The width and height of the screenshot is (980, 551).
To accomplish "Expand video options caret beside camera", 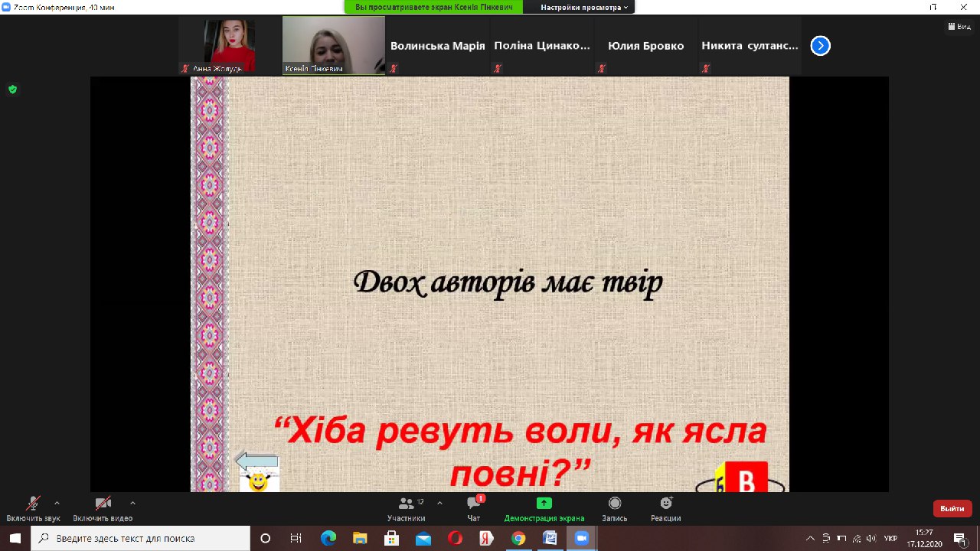I will pos(132,503).
